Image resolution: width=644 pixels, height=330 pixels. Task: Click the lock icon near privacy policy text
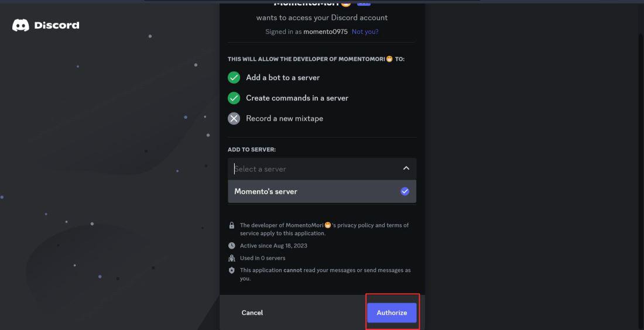232,225
